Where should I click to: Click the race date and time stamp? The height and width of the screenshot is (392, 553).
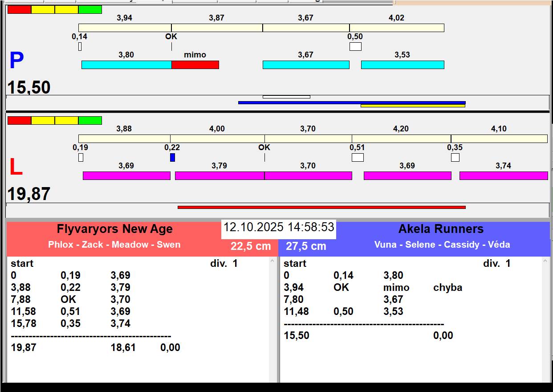(279, 228)
